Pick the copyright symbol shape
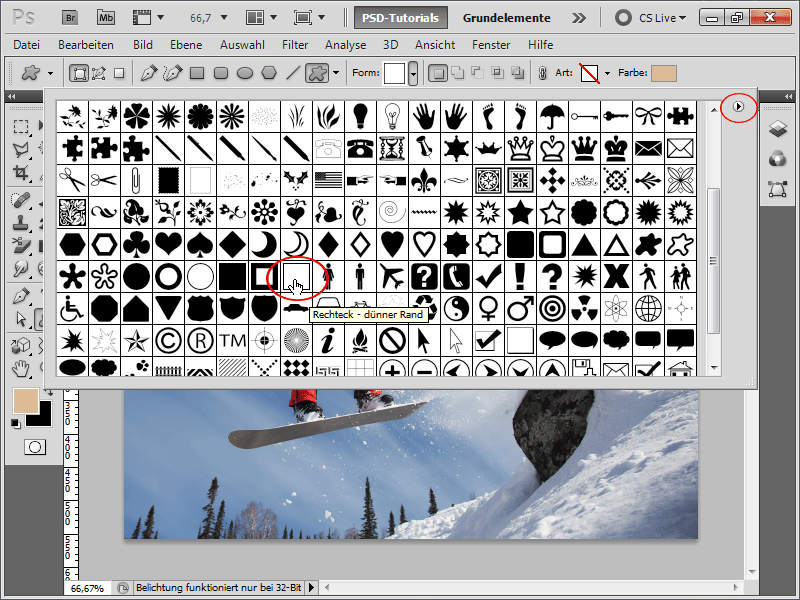The width and height of the screenshot is (800, 600). click(168, 341)
